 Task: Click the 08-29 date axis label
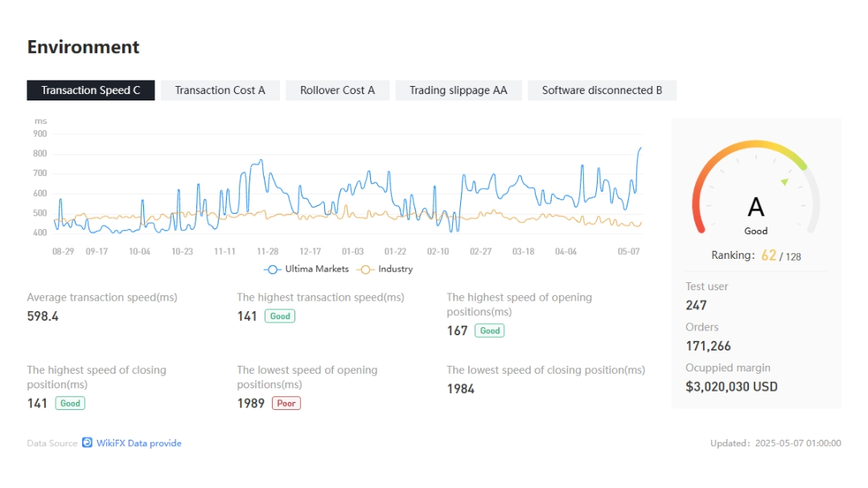63,252
